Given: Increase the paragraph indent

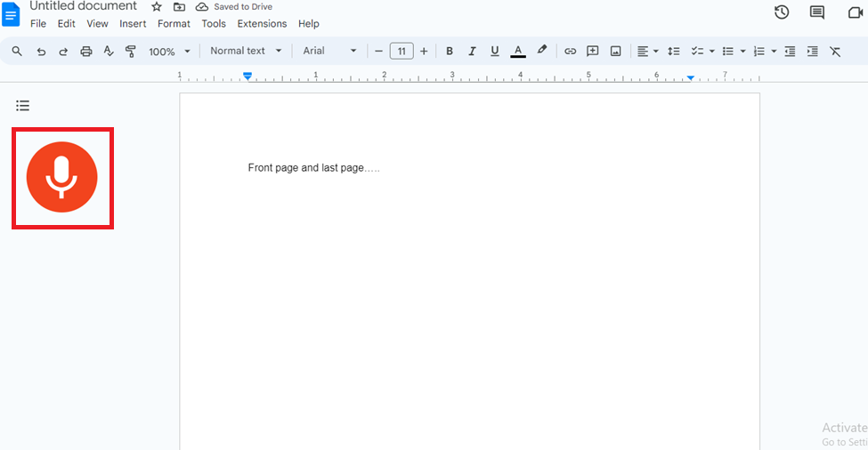Looking at the screenshot, I should [813, 52].
